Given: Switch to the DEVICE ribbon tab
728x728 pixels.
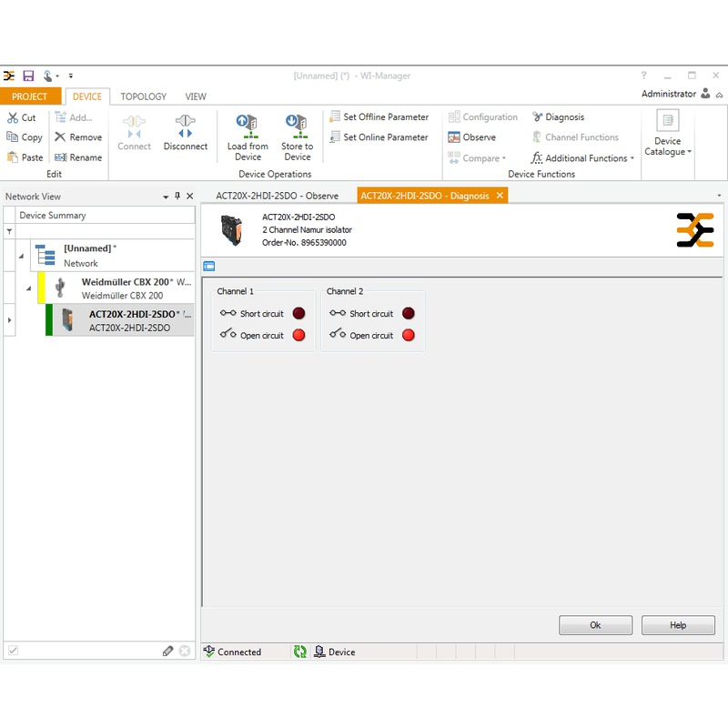Looking at the screenshot, I should point(87,96).
